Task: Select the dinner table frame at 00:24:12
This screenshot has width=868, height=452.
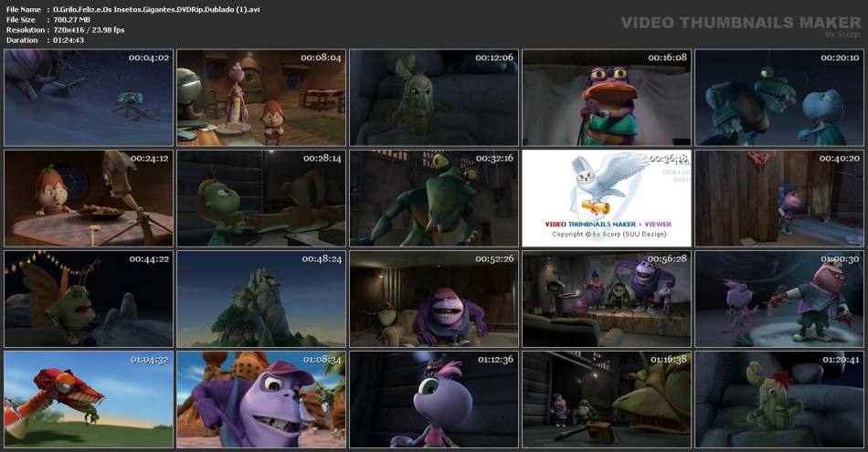Action: 89,198
